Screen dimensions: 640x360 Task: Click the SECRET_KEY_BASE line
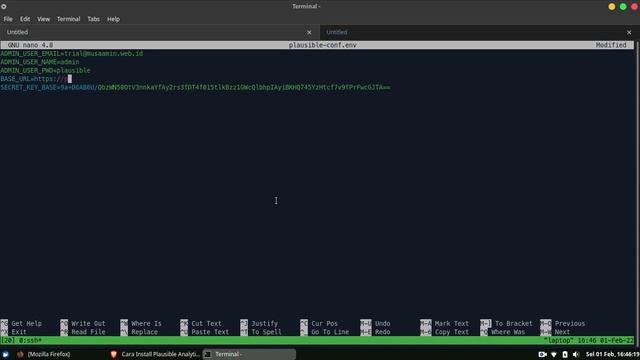coord(196,87)
